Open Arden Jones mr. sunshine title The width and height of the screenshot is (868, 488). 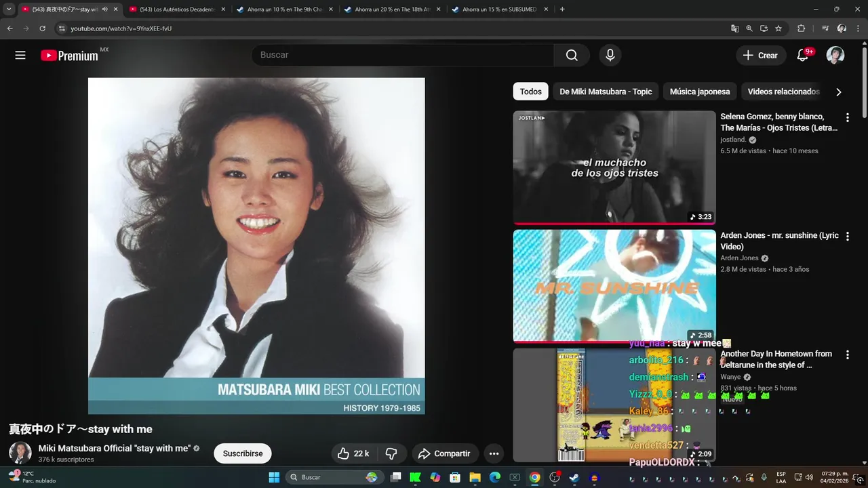779,241
